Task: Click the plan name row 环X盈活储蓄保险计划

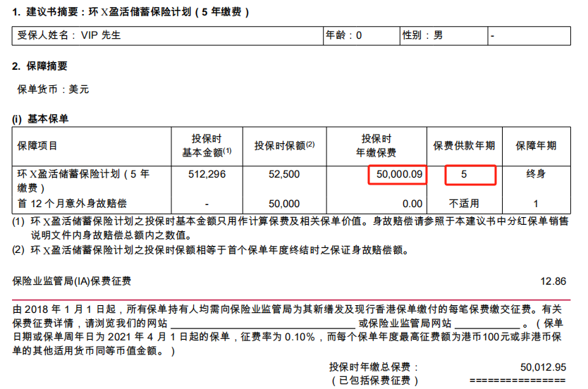Action: pos(83,180)
